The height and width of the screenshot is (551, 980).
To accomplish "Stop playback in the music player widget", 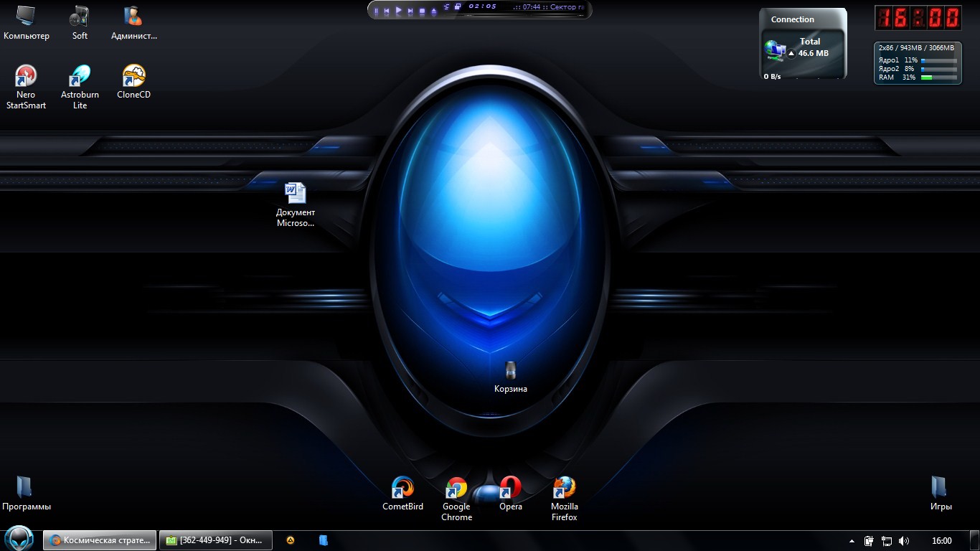I will [x=422, y=11].
